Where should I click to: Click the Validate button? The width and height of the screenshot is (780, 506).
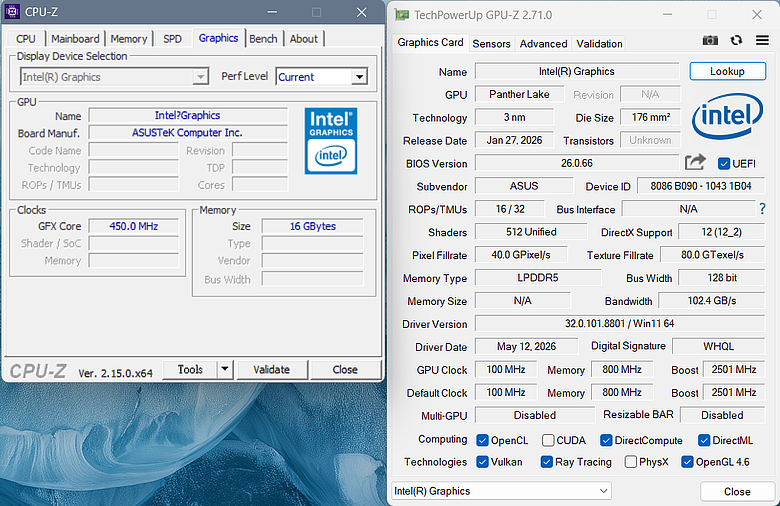272,369
